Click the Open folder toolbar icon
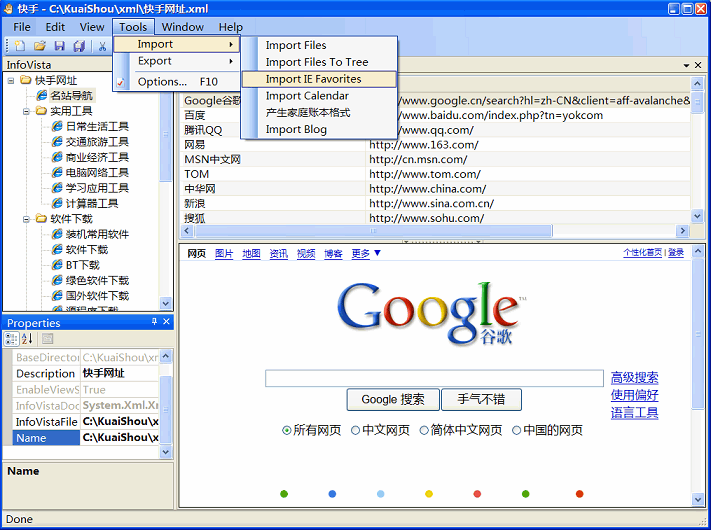711x530 pixels. pos(40,46)
